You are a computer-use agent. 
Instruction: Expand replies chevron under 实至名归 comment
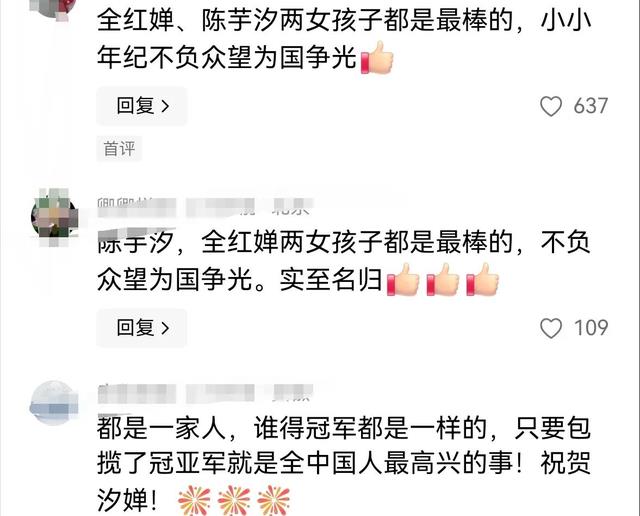click(x=165, y=328)
